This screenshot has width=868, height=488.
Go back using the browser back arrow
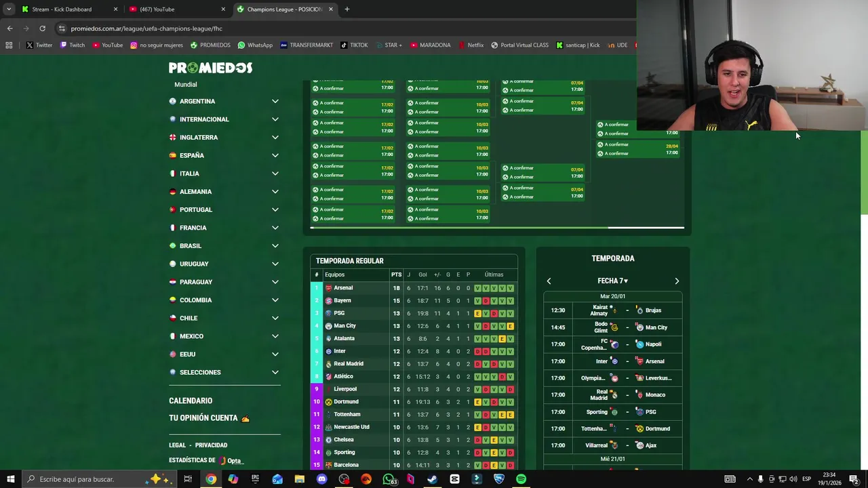(x=9, y=28)
